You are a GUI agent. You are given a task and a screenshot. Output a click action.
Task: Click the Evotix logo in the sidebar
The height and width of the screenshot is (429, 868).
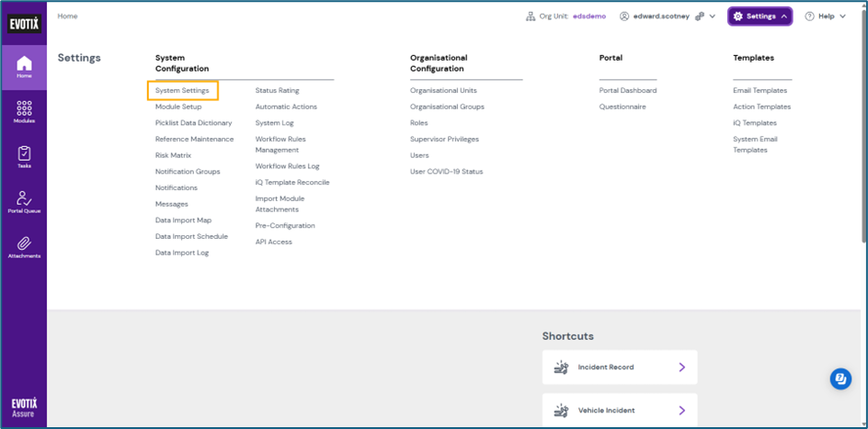click(24, 24)
